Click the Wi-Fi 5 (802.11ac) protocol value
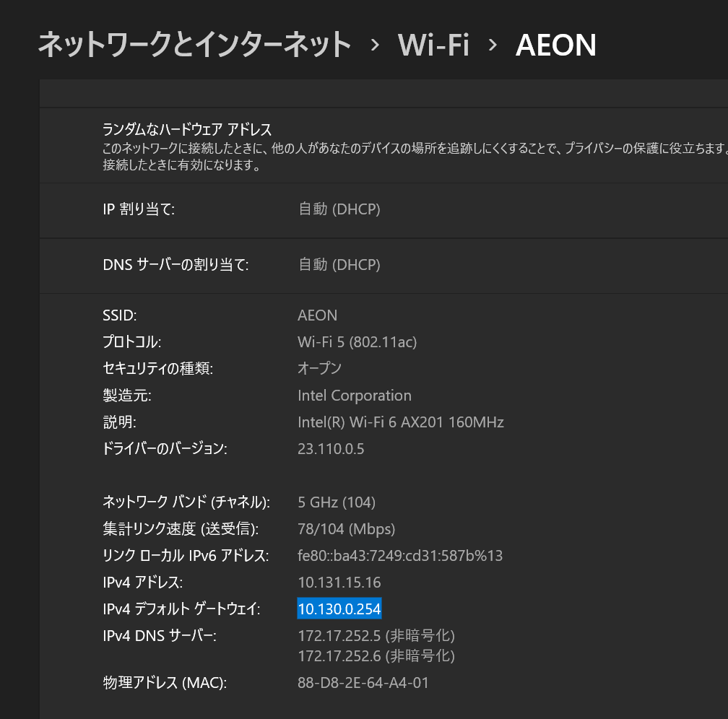Viewport: 728px width, 719px height. [x=357, y=342]
